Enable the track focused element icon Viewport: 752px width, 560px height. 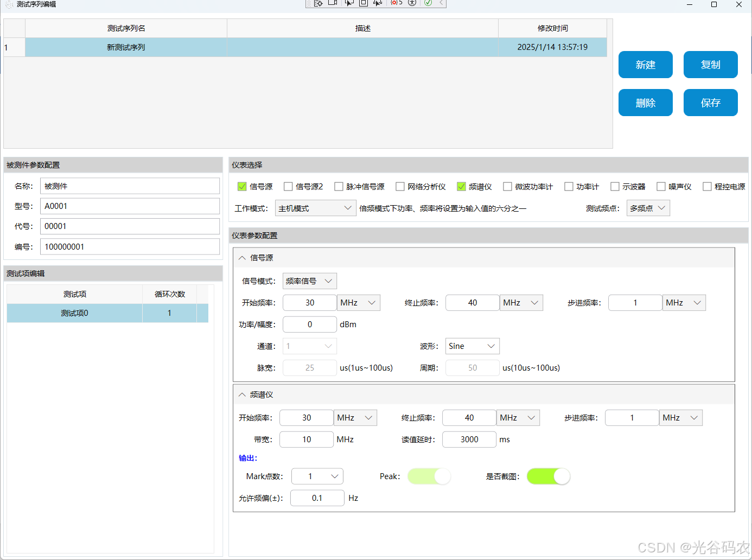(378, 3)
